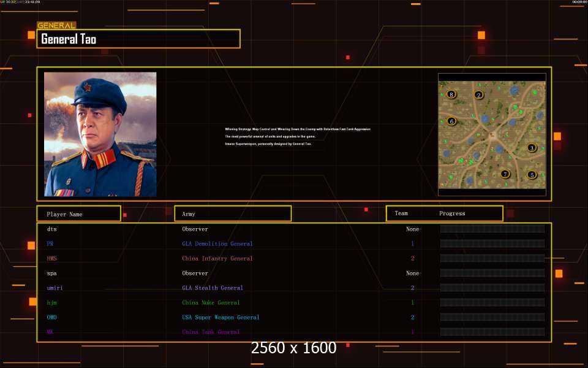Viewport: 588px width, 368px height.
Task: Click the progress bar for player dts
Action: 492,229
